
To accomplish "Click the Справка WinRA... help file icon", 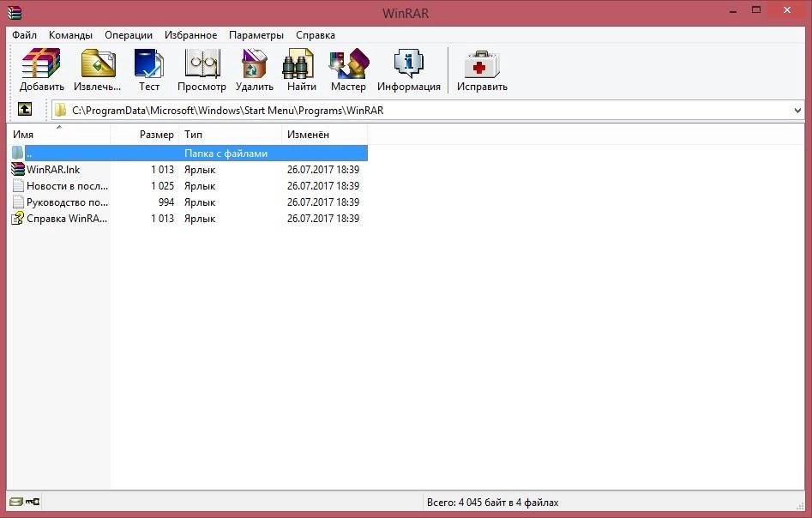I will [18, 218].
